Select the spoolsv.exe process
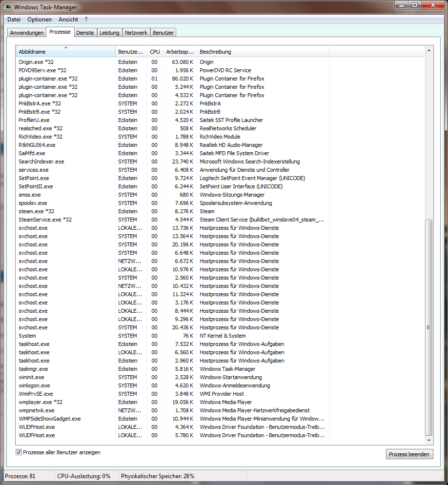 tap(172, 203)
